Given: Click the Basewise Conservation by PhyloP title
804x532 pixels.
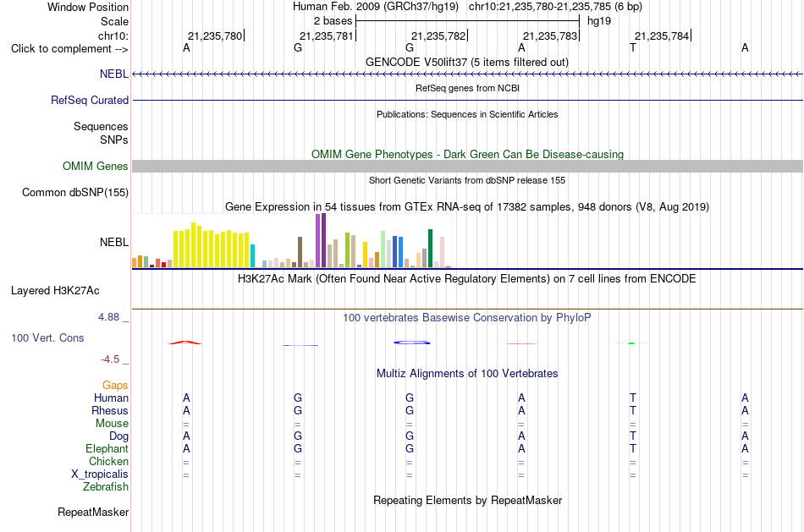Looking at the screenshot, I should pos(466,318).
